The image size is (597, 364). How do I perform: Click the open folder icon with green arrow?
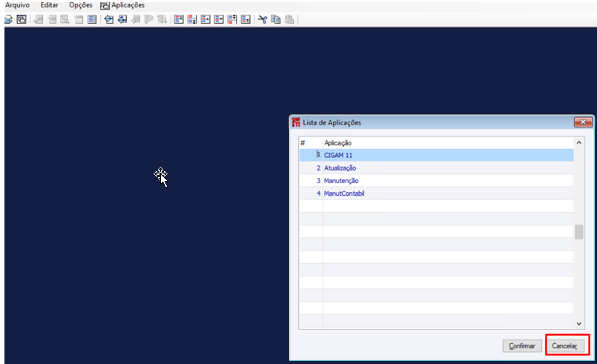tap(8, 19)
